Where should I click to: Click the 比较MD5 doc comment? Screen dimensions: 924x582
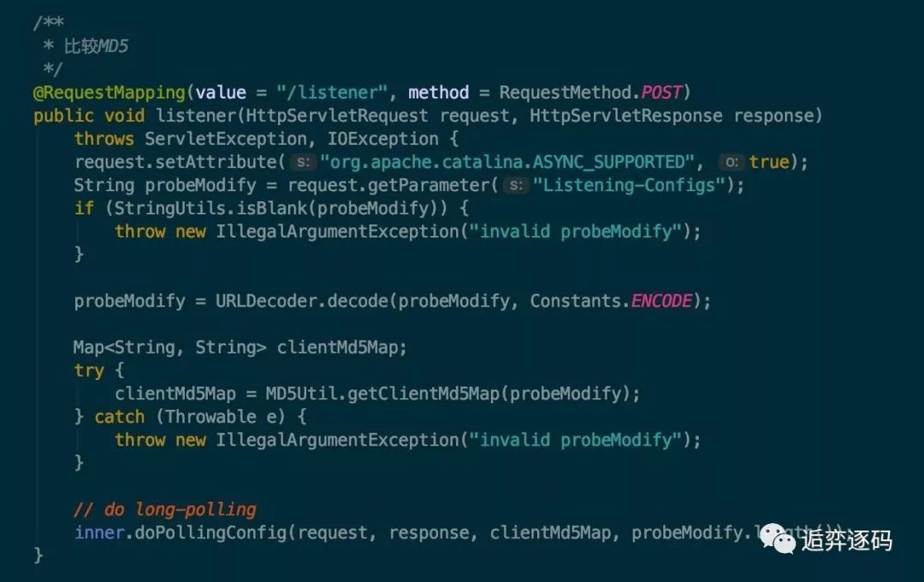(x=96, y=46)
